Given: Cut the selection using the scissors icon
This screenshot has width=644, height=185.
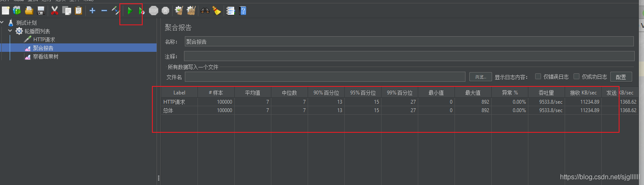Looking at the screenshot, I should (54, 11).
